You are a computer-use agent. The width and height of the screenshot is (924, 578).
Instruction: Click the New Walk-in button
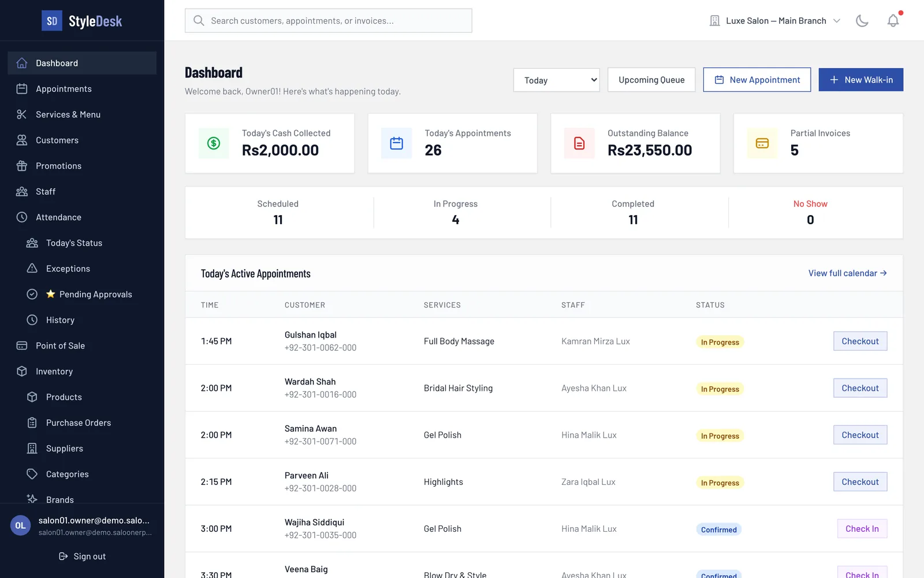[x=861, y=80]
